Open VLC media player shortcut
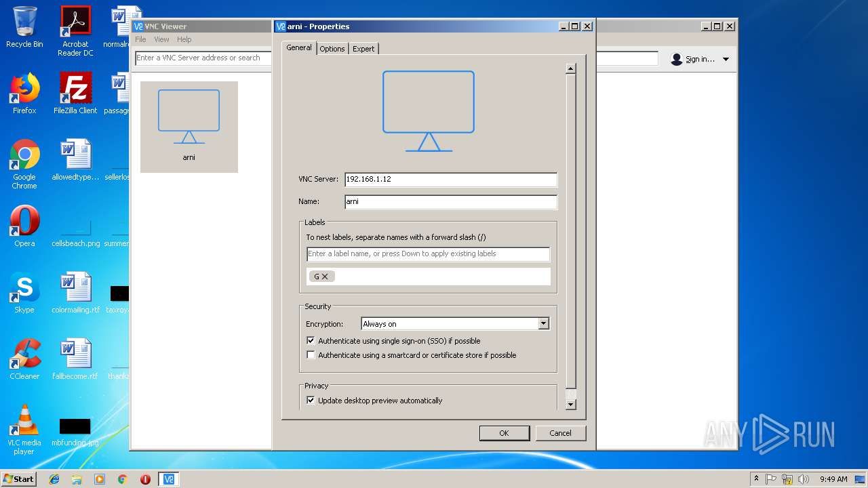This screenshot has width=868, height=488. click(24, 430)
